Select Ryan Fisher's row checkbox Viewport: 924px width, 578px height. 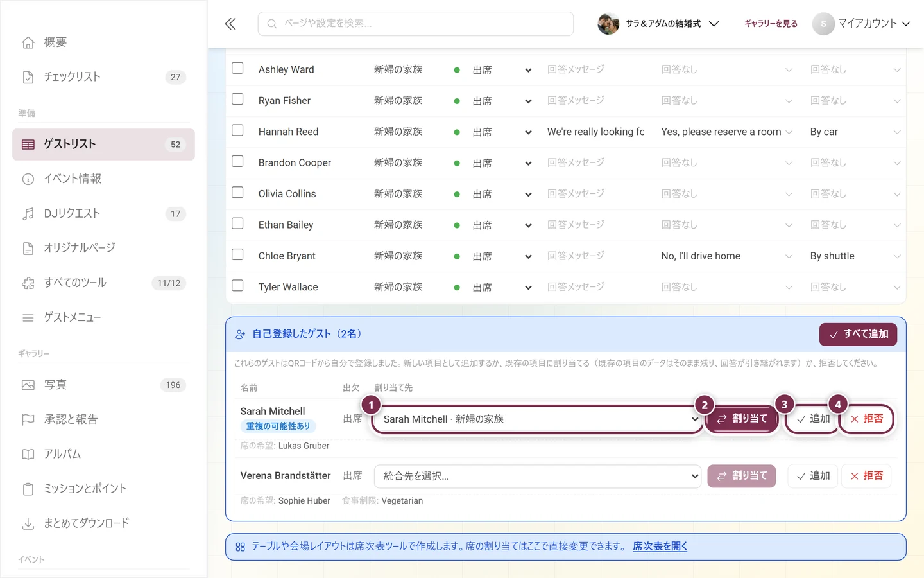coord(237,100)
